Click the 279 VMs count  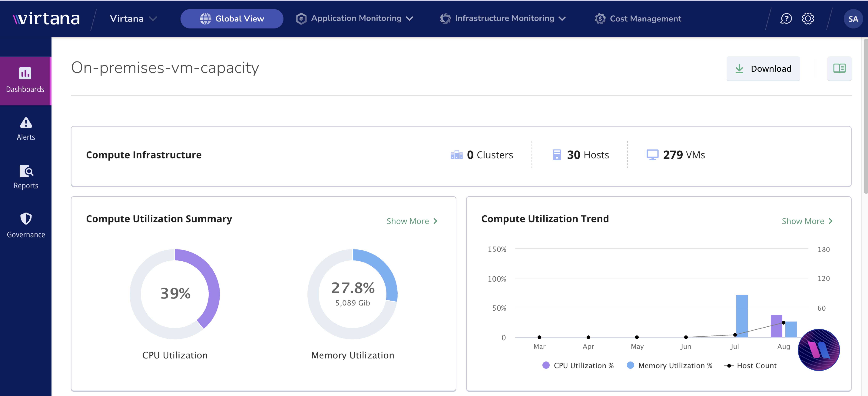[x=684, y=155]
